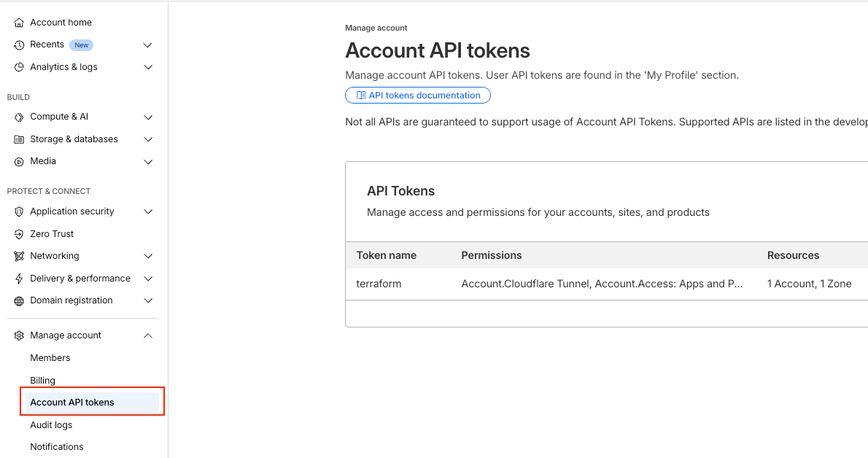The image size is (868, 458).
Task: Click the Domain registration globe icon
Action: tap(19, 300)
